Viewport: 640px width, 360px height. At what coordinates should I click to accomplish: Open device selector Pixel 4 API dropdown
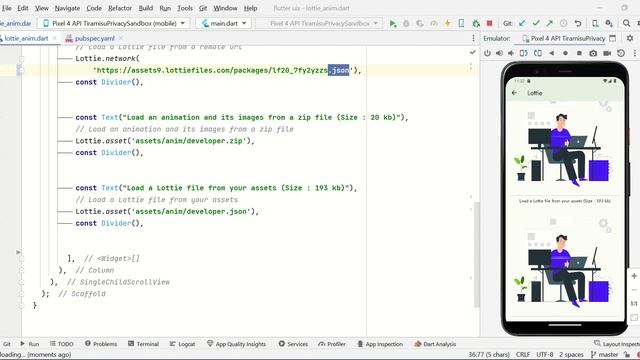113,23
